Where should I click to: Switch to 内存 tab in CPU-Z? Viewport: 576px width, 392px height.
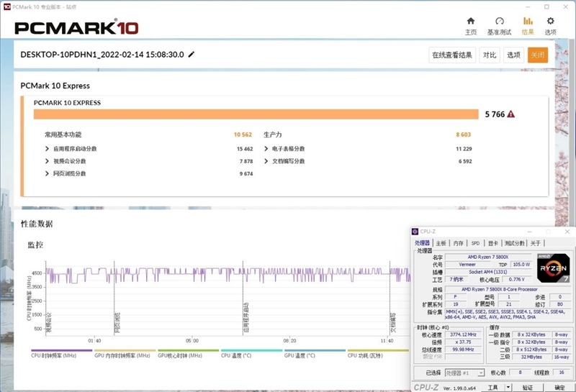click(458, 243)
